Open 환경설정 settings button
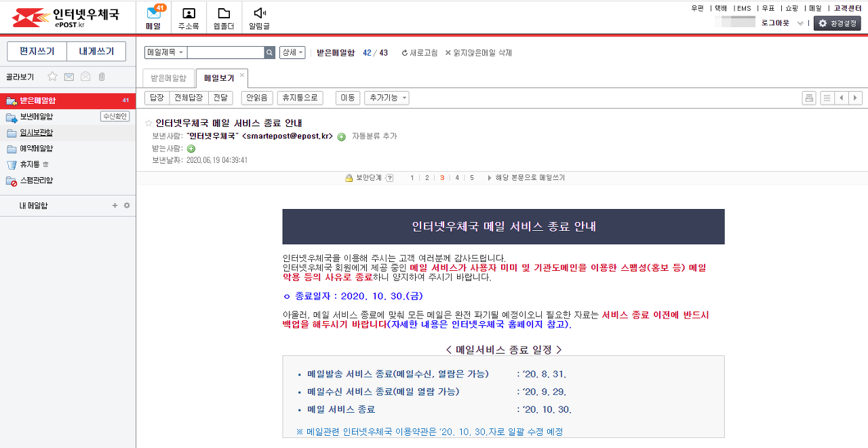This screenshot has height=448, width=868. click(837, 23)
